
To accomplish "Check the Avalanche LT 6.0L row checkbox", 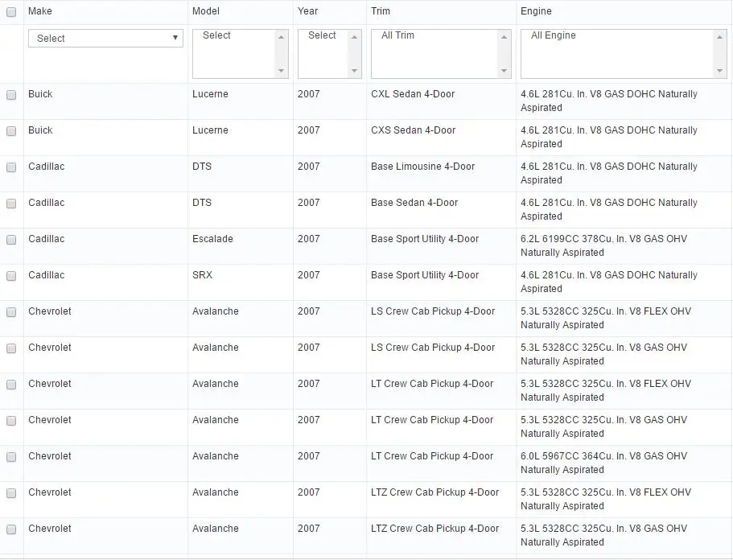I will (x=11, y=457).
